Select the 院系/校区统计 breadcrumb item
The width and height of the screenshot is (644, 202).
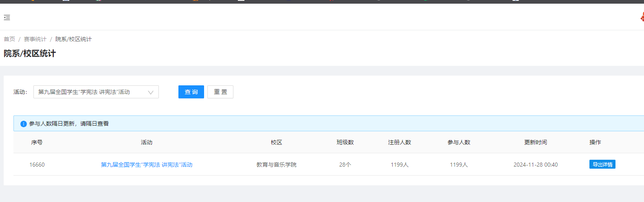coord(73,39)
